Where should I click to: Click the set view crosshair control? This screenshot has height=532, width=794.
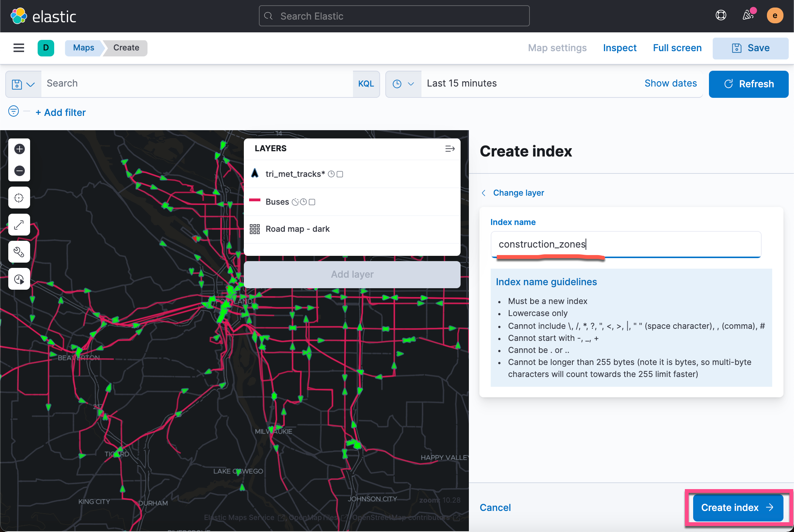point(19,198)
